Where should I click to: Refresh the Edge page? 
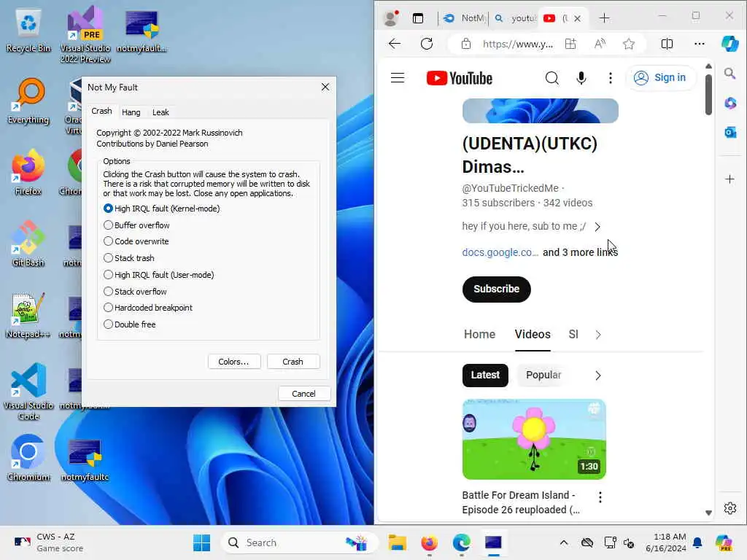(427, 44)
